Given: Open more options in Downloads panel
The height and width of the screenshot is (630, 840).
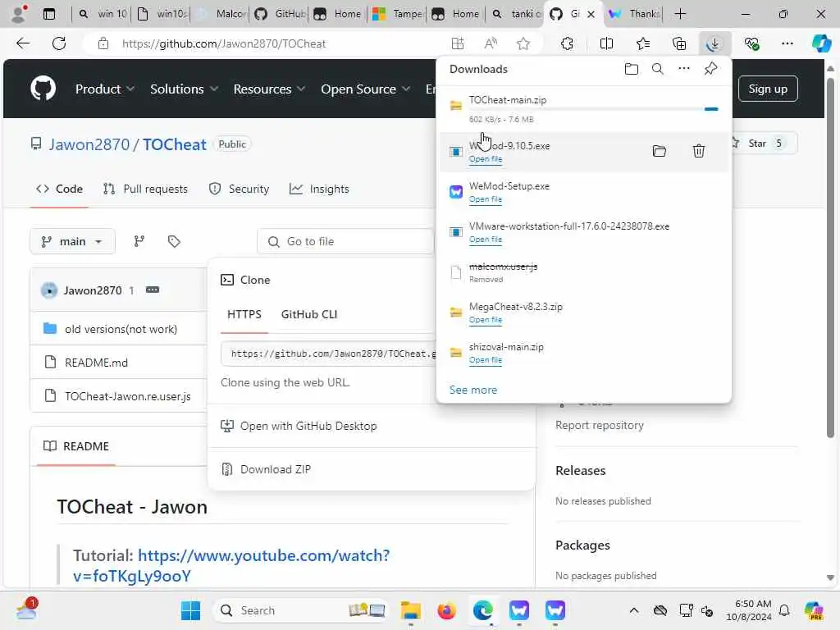Looking at the screenshot, I should [x=683, y=69].
